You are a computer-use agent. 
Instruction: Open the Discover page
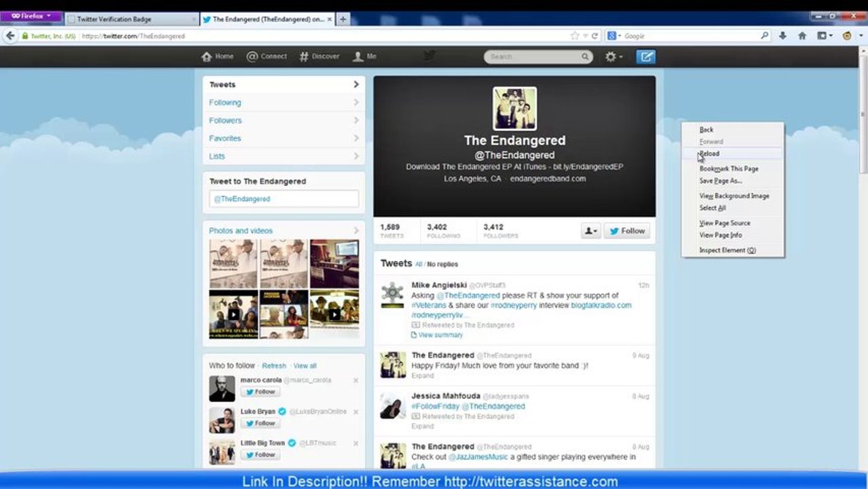pyautogui.click(x=319, y=56)
